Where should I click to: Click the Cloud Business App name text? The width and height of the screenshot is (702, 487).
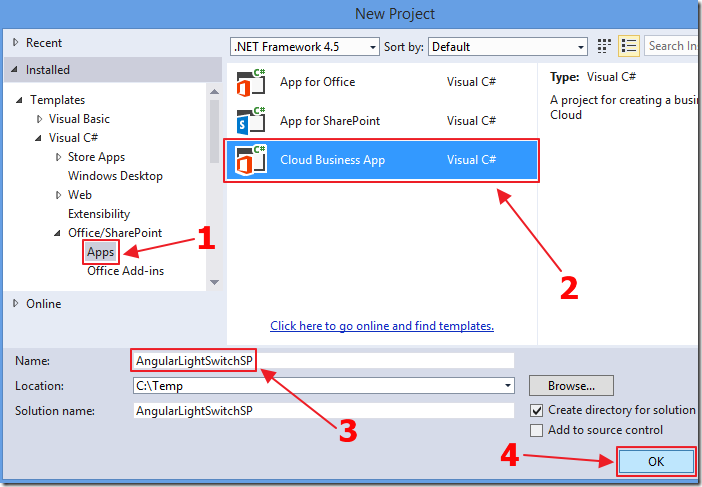(x=333, y=160)
